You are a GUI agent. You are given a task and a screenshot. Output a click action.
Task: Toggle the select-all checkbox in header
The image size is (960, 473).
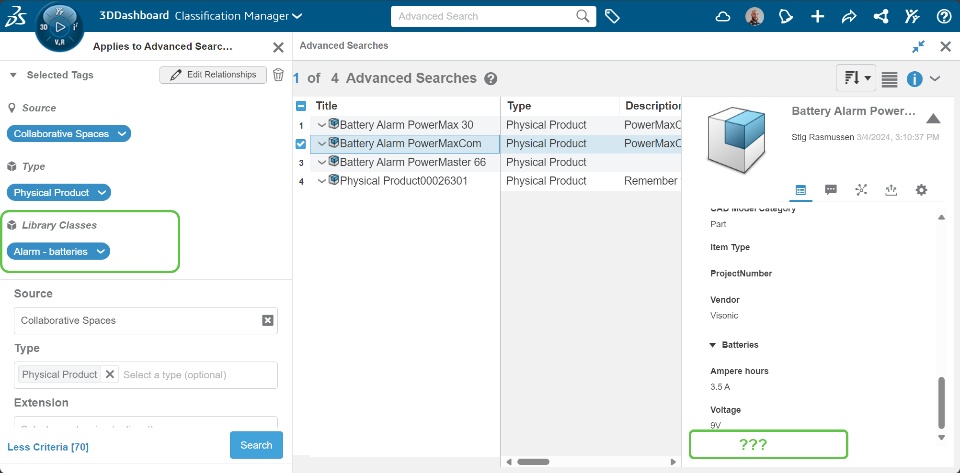click(x=301, y=106)
